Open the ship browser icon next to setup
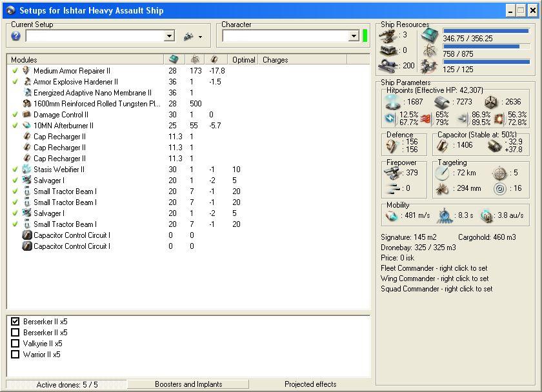This screenshot has width=542, height=392. click(x=188, y=36)
